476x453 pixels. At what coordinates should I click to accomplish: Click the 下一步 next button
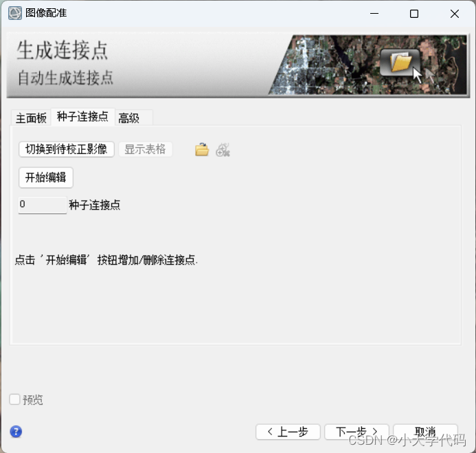click(356, 432)
